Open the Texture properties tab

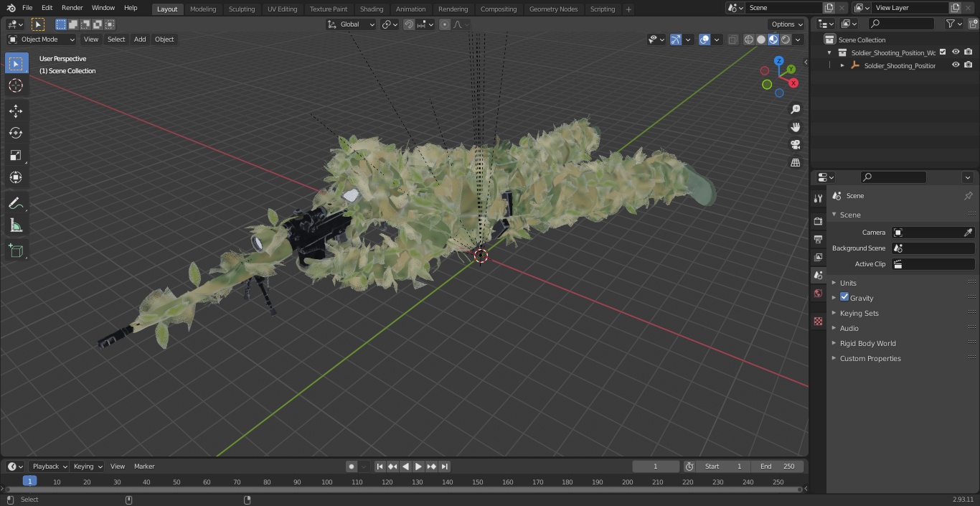[818, 321]
